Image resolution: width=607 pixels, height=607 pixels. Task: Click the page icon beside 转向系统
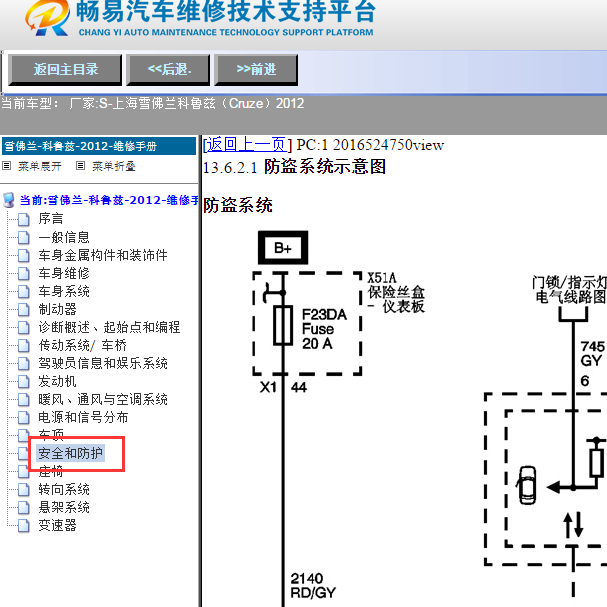(24, 490)
